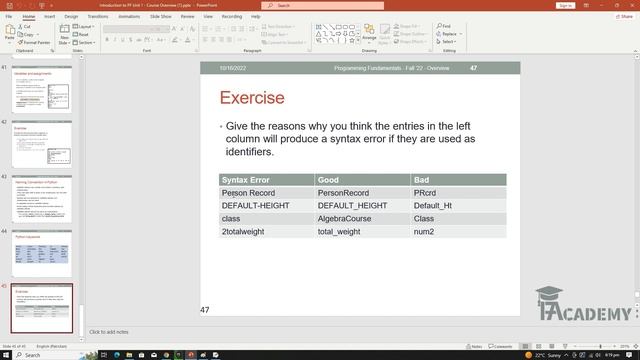Switch to the Design tab
Image resolution: width=640 pixels, height=360 pixels.
tap(71, 17)
